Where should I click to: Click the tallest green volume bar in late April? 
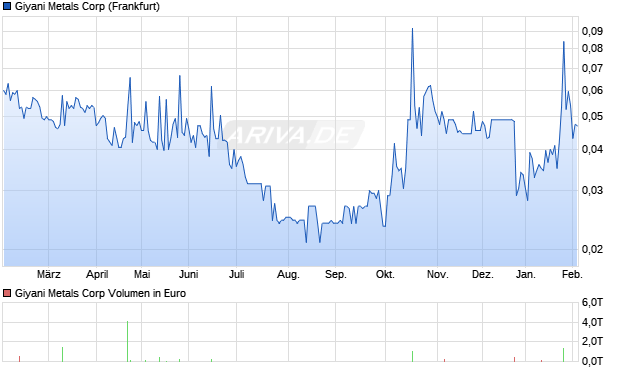click(x=127, y=341)
